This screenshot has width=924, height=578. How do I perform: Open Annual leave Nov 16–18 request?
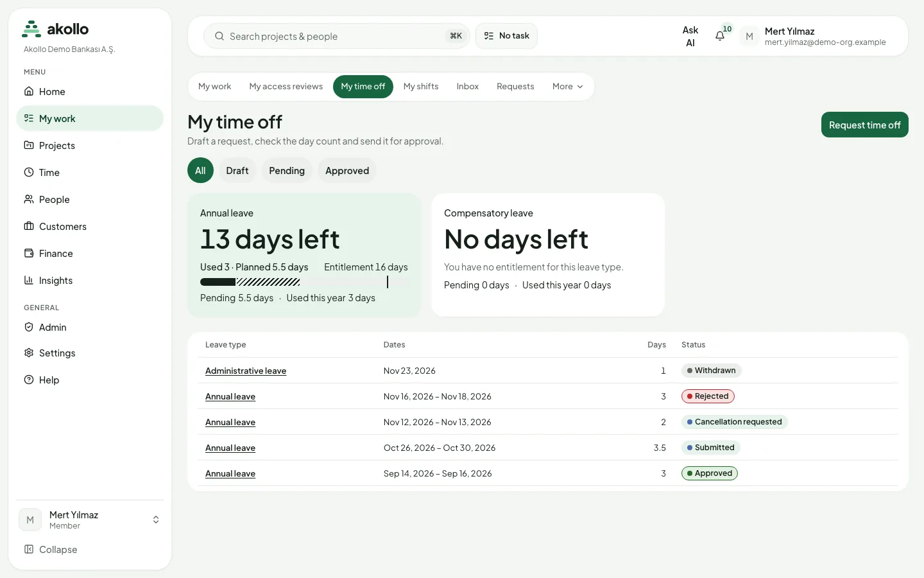coord(230,396)
